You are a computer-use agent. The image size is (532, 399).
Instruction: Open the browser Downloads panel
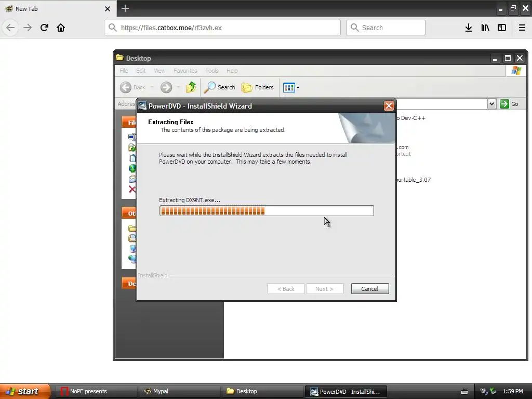click(469, 28)
